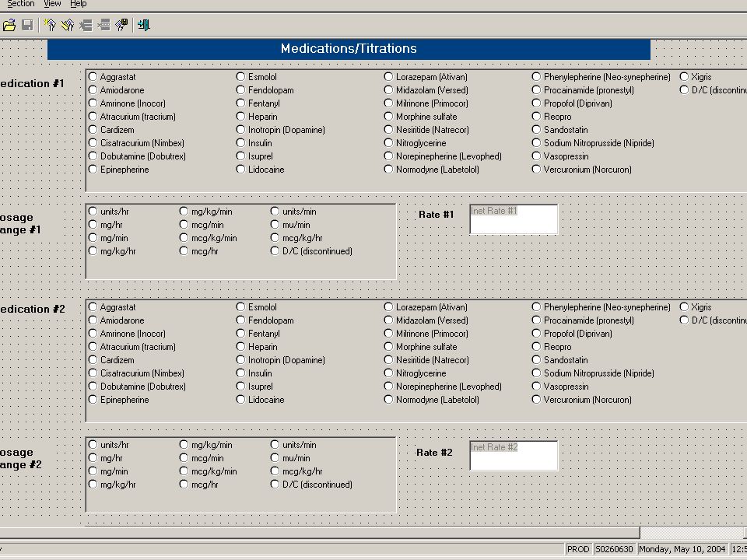The image size is (747, 560).
Task: Choose Midazolam (Versed) under Medication #2
Action: pos(388,320)
